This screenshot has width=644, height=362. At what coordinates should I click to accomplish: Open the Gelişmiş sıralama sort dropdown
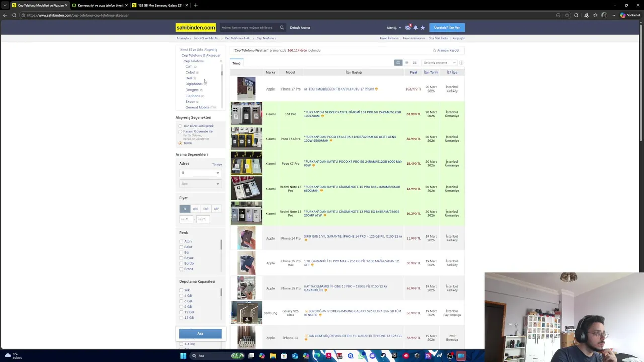[x=439, y=63]
